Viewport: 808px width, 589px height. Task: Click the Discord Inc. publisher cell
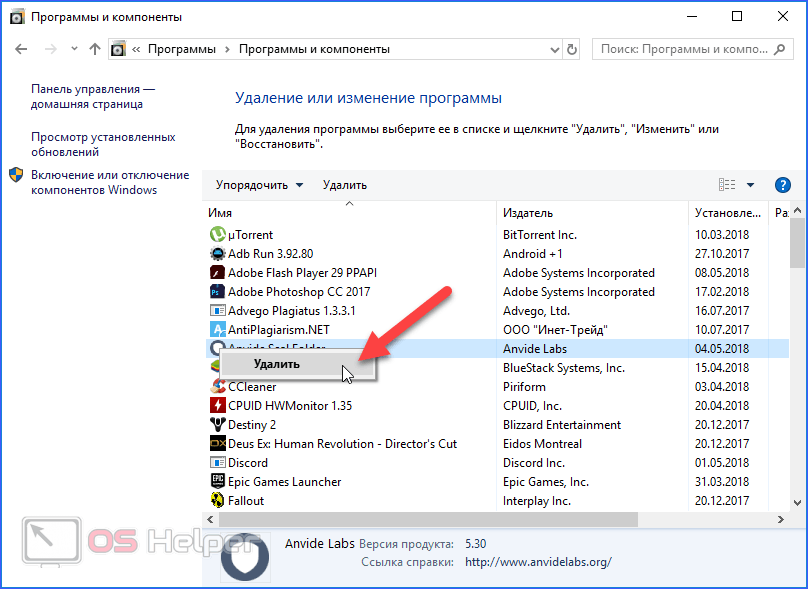[534, 463]
